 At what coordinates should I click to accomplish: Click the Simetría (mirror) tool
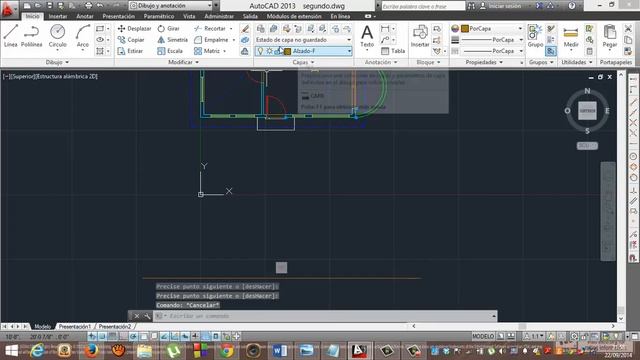172,40
